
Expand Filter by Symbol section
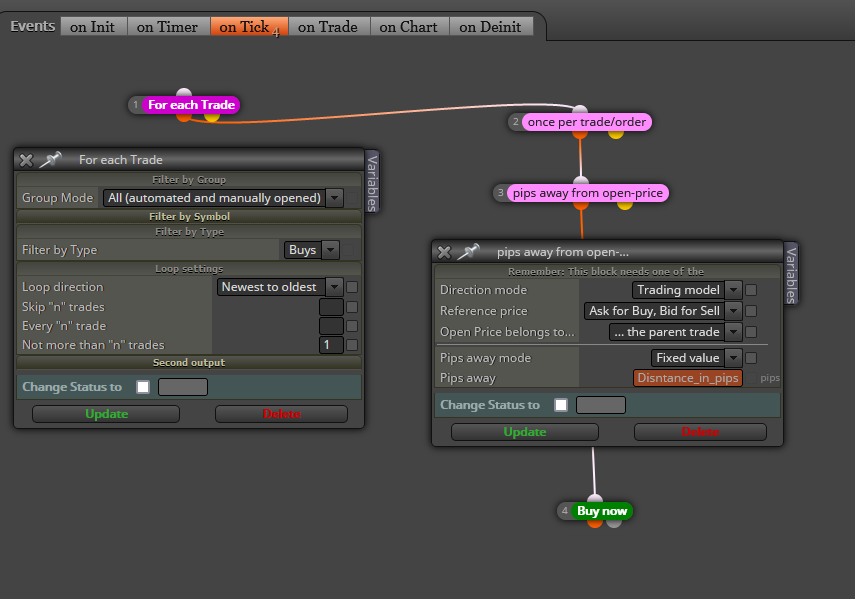pyautogui.click(x=189, y=216)
